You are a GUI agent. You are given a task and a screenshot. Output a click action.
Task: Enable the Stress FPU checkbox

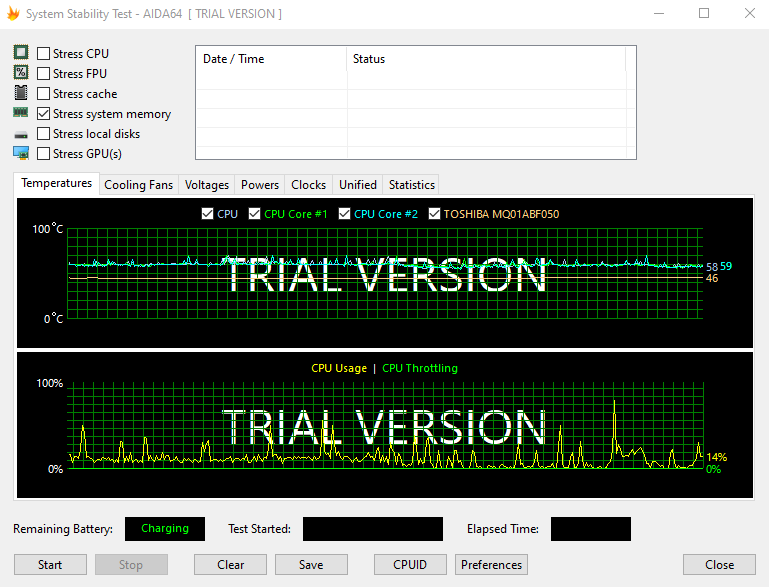click(x=43, y=74)
